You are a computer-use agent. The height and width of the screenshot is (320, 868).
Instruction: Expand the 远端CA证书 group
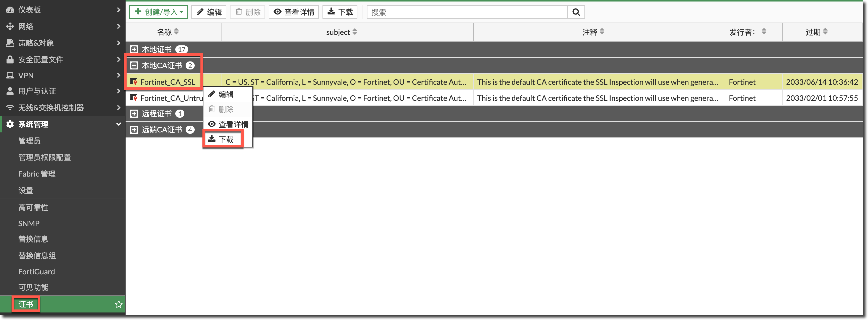click(x=134, y=130)
